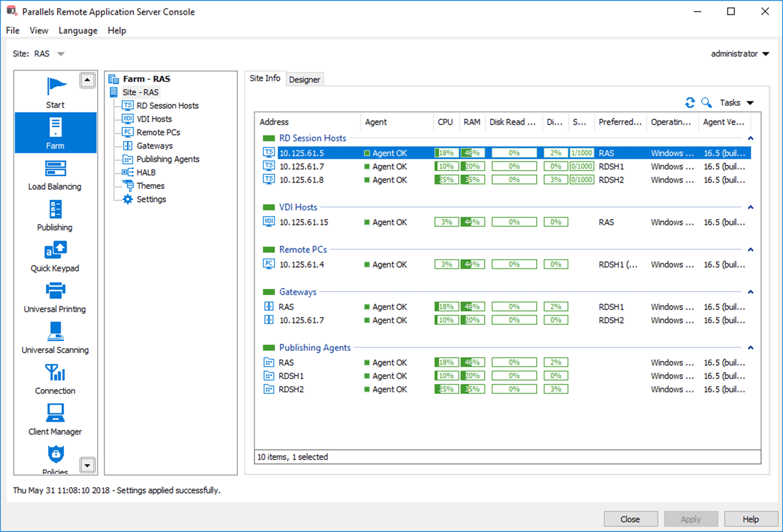Select the 10.125.61.7 RD Session Host row
Image resolution: width=783 pixels, height=532 pixels.
507,166
